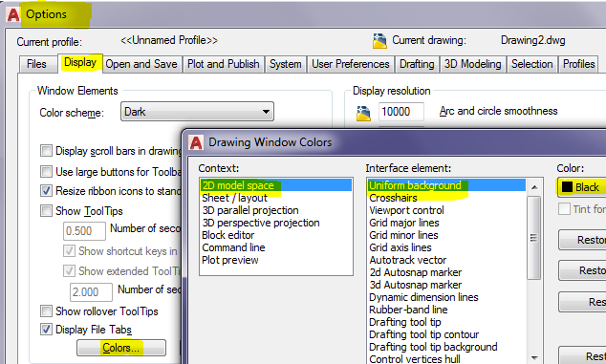Select 2D model space context

[x=276, y=185]
